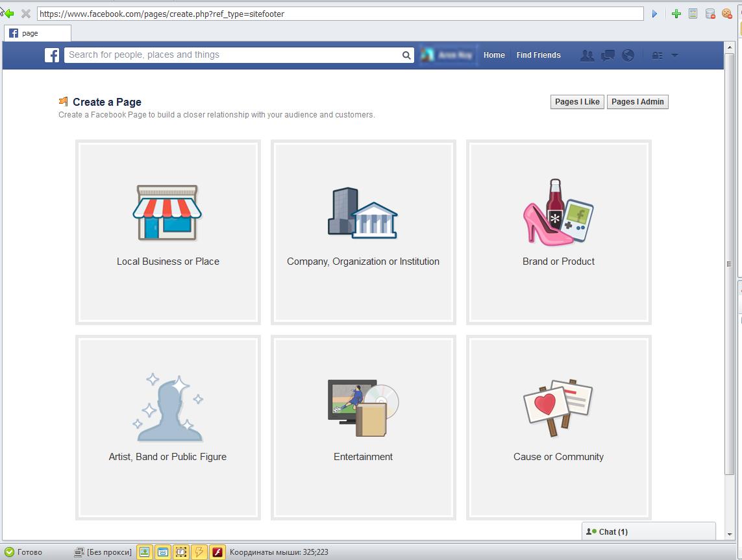Click the Artist, Band or Public Figure label
The height and width of the screenshot is (560, 742).
167,456
